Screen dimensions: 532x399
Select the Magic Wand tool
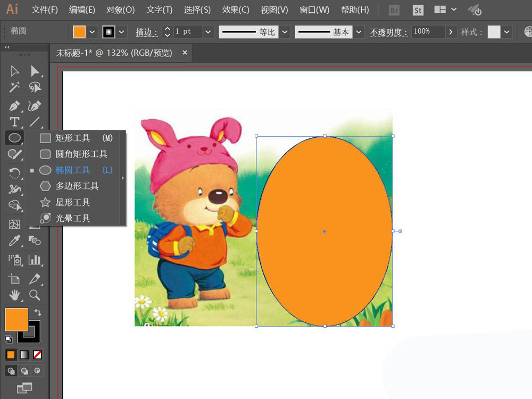[x=14, y=87]
